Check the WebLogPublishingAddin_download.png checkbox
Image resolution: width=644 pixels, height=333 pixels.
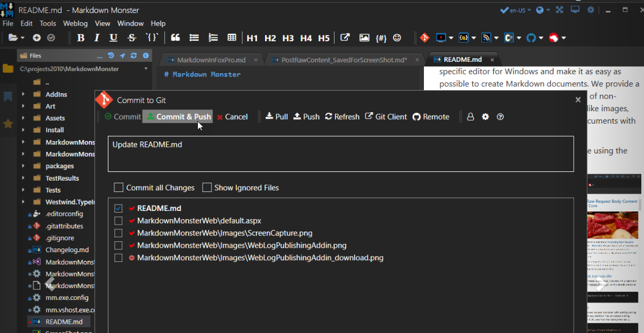(x=118, y=258)
